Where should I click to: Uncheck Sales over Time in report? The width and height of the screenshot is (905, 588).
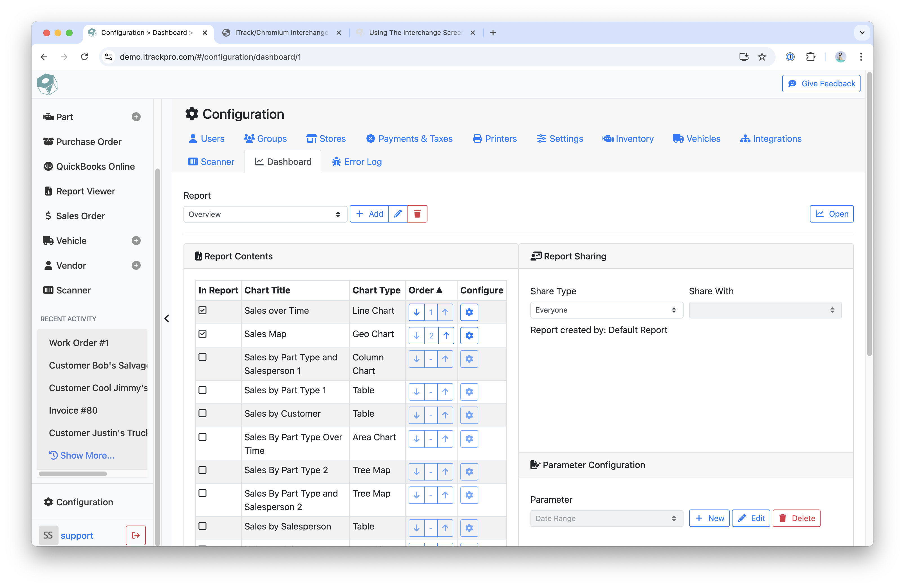coord(203,311)
